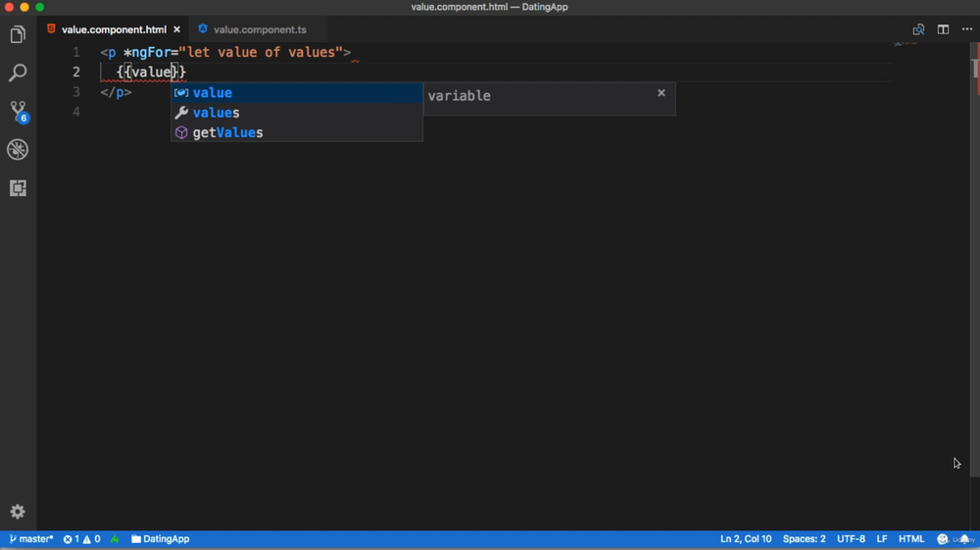Change the Spaces: 2 indentation setting
The width and height of the screenshot is (980, 550).
tap(804, 539)
